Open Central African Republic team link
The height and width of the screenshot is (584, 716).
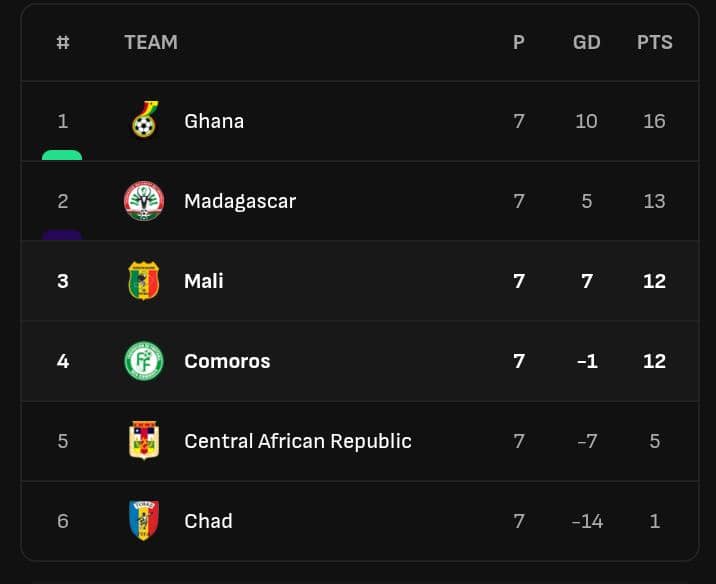pyautogui.click(x=298, y=441)
